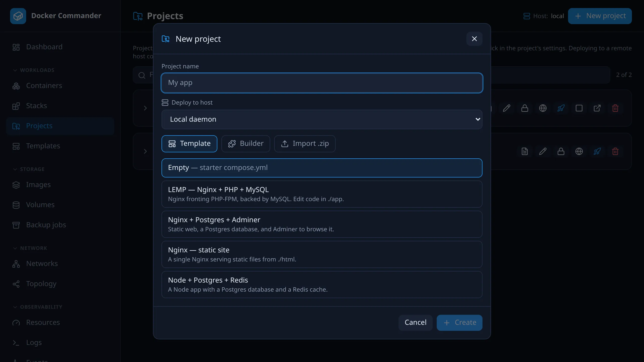Select the Nginx + Postgres + Adminer template

[322, 224]
